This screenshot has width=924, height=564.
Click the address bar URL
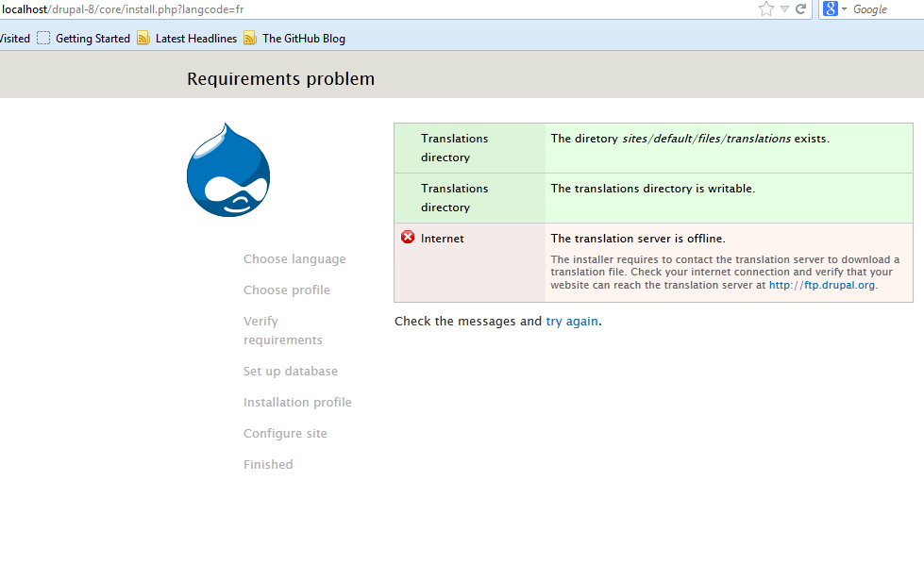click(122, 8)
